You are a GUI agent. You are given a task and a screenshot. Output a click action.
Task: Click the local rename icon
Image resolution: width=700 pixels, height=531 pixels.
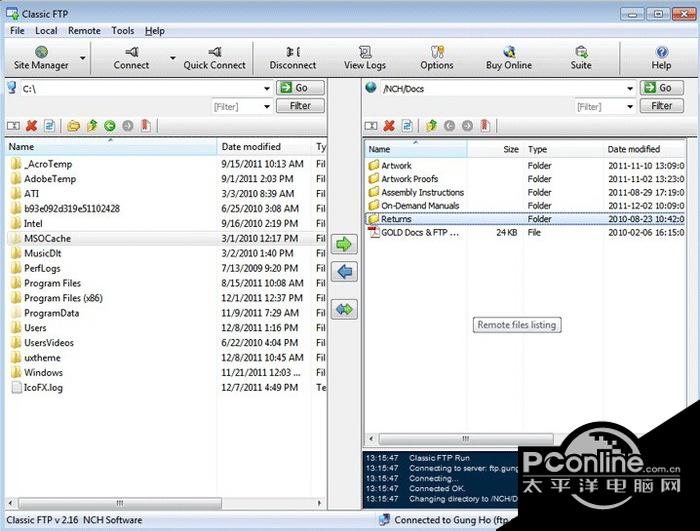13,126
